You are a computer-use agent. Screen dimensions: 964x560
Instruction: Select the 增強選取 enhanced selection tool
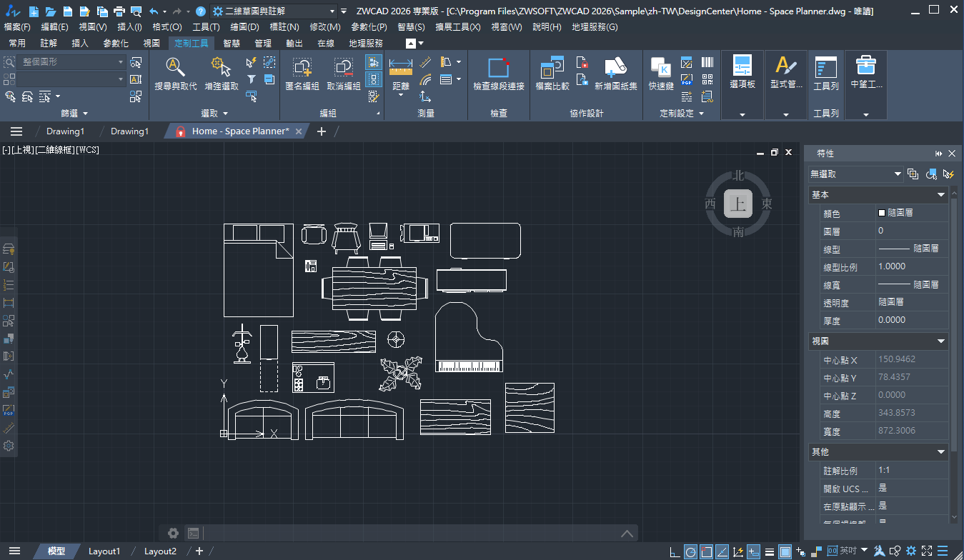222,74
